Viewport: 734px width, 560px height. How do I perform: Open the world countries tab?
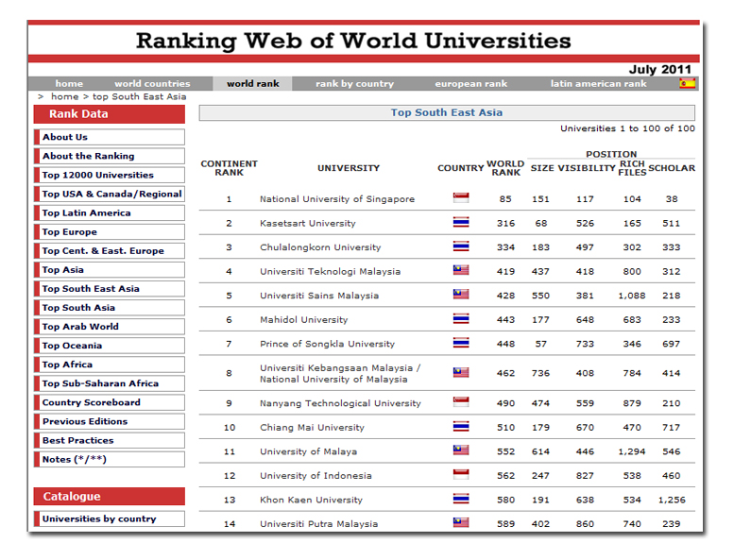coord(153,84)
